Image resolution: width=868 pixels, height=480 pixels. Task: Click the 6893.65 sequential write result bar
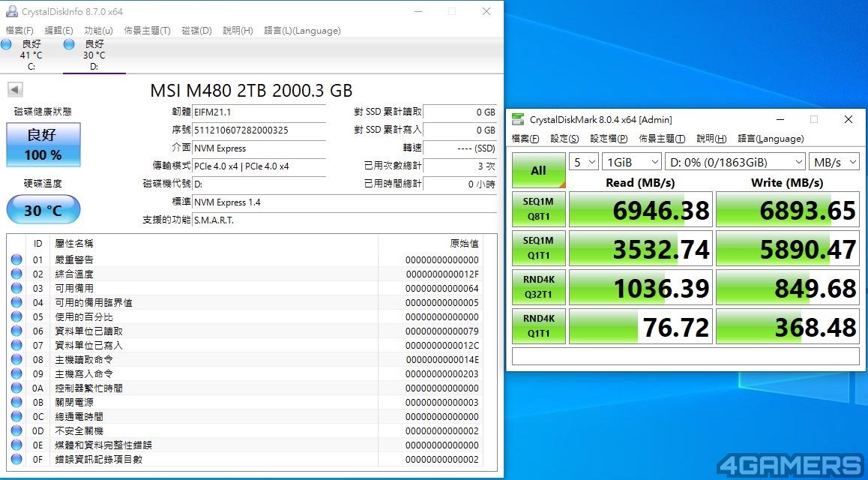coord(788,209)
